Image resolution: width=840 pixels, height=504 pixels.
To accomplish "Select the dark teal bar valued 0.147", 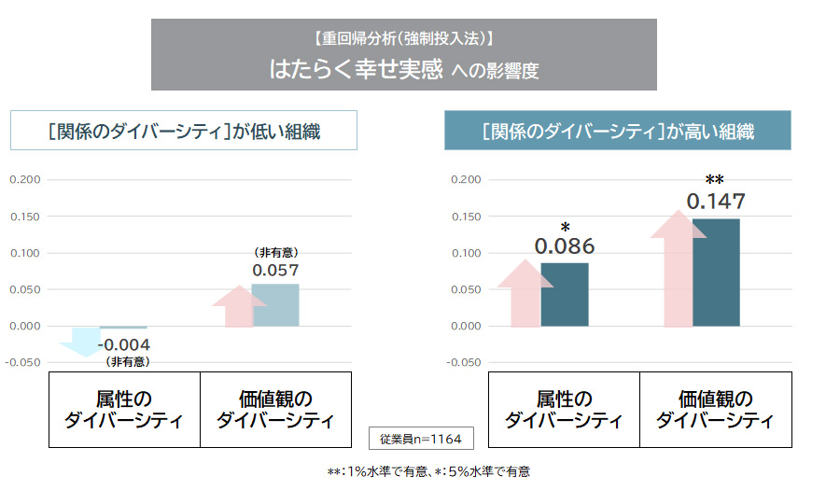I will point(716,273).
